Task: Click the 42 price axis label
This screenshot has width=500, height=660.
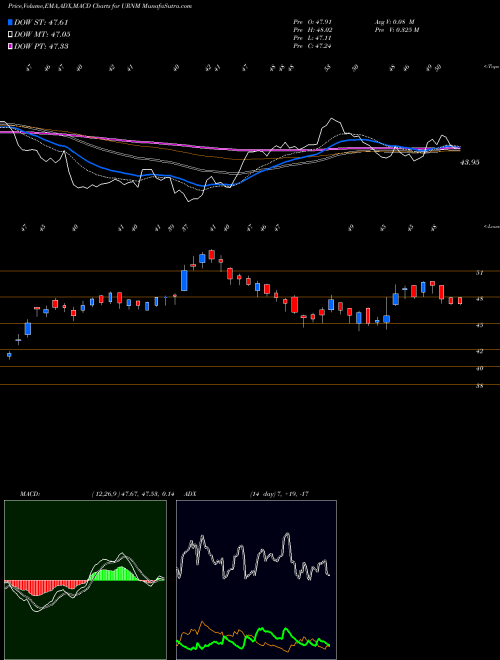Action: pyautogui.click(x=479, y=351)
